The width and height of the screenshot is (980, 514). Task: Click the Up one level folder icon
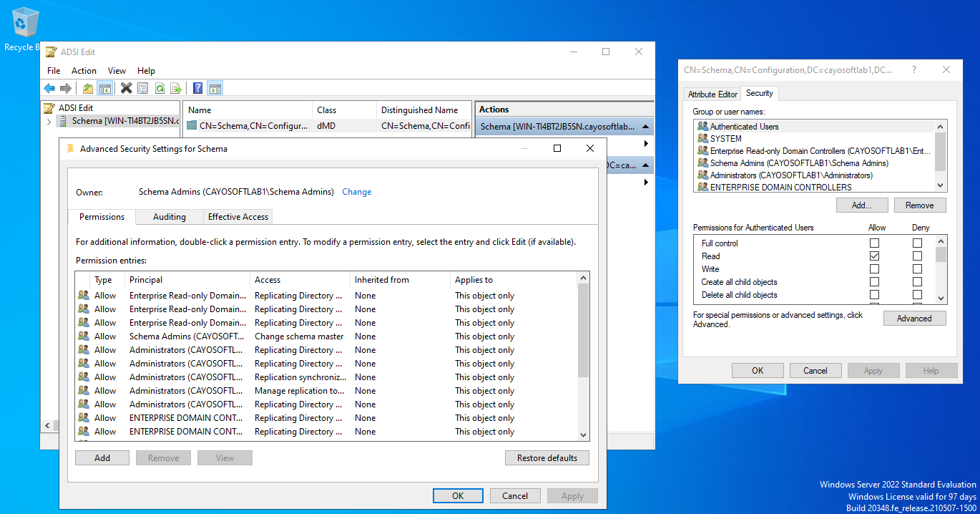click(x=87, y=89)
